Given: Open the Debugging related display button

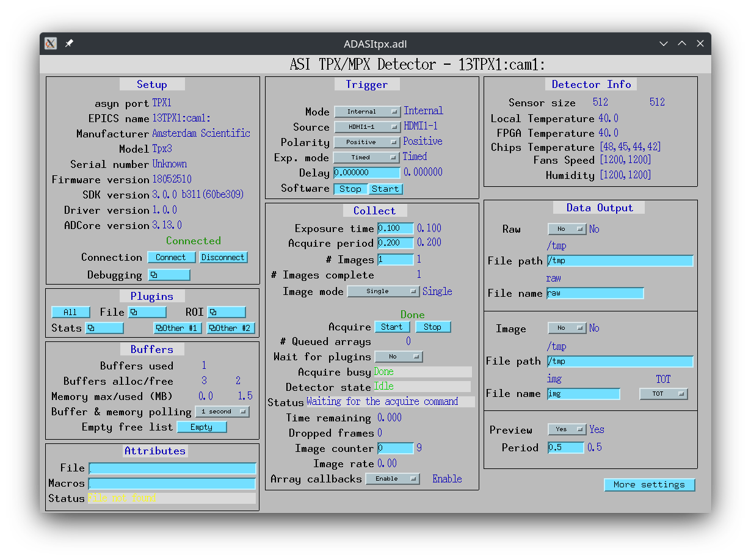Looking at the screenshot, I should (x=169, y=275).
